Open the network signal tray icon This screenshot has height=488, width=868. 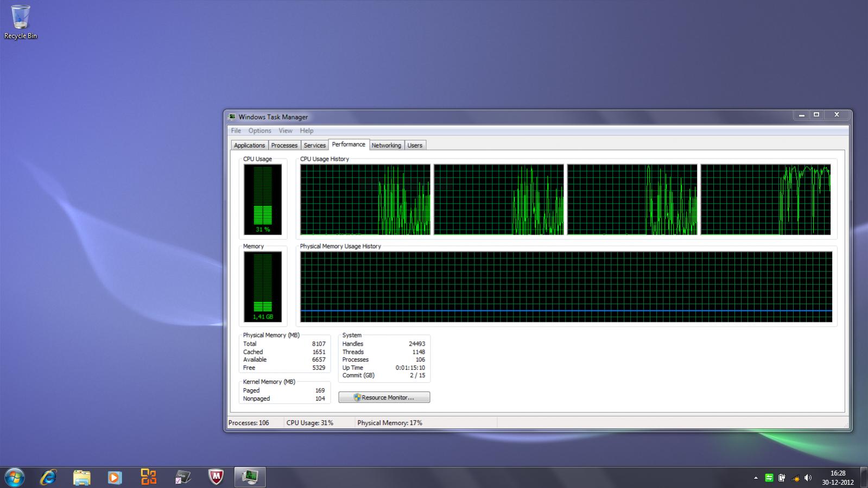[795, 478]
